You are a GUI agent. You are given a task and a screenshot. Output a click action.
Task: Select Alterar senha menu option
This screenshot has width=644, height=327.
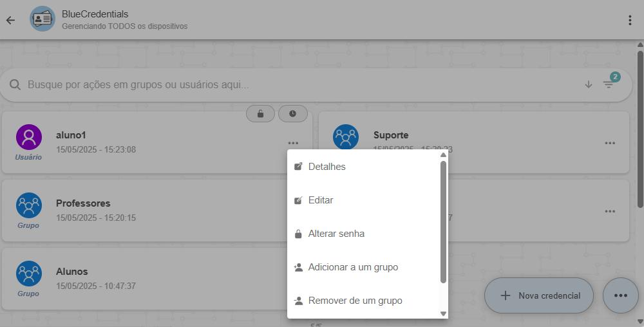click(336, 234)
